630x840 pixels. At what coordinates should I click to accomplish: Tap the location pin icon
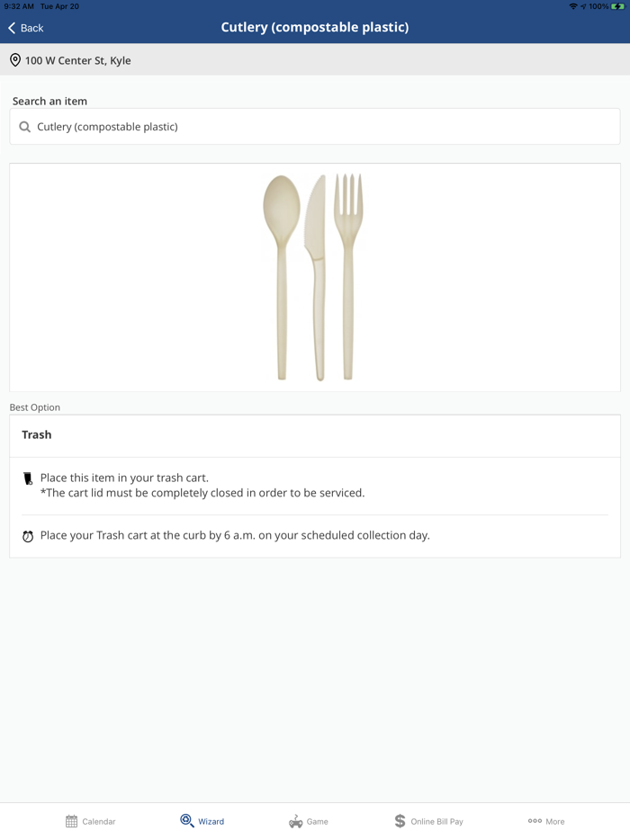(15, 60)
